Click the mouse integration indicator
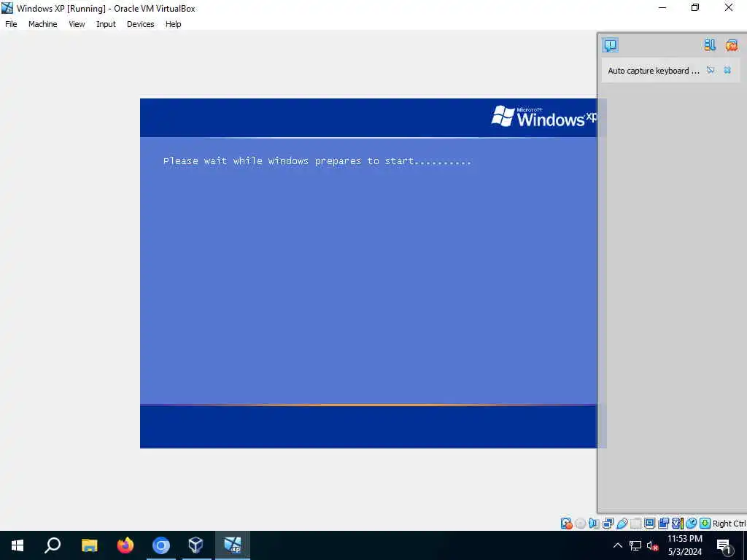The height and width of the screenshot is (560, 747). tap(692, 524)
